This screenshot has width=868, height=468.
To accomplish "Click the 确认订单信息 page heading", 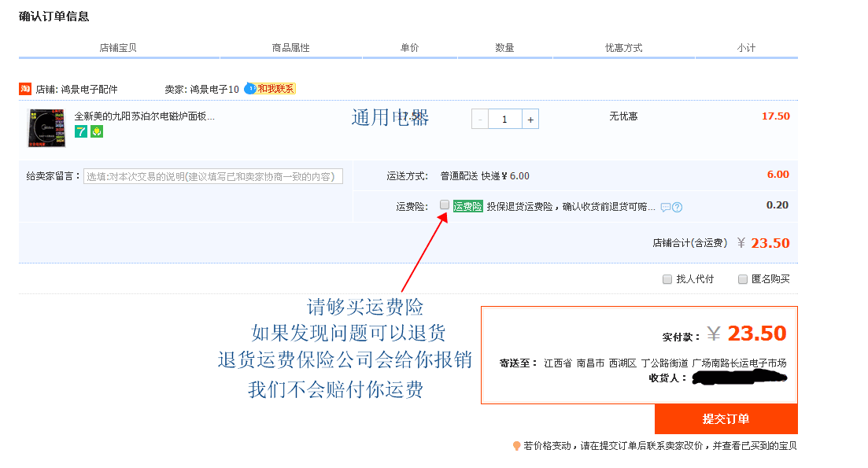I will click(x=54, y=16).
